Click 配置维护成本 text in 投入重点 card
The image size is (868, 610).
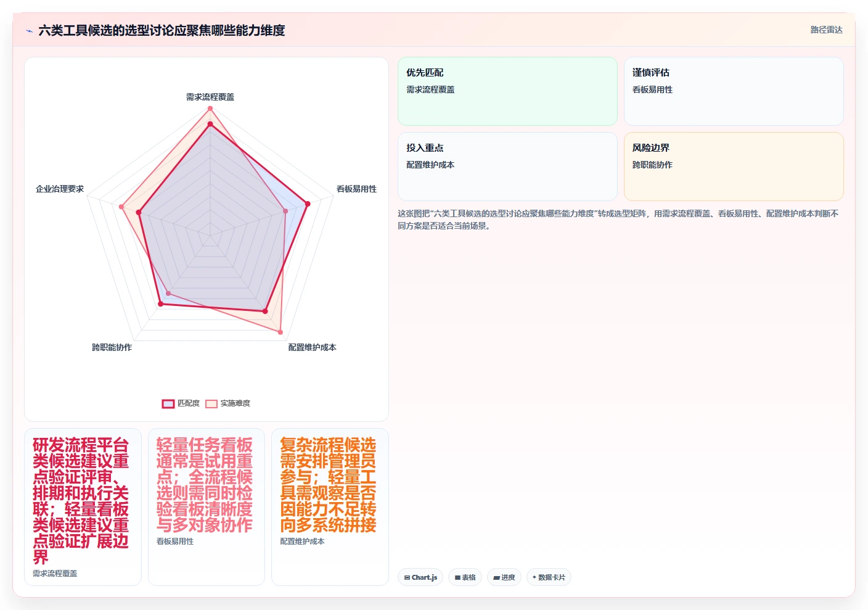coord(430,165)
